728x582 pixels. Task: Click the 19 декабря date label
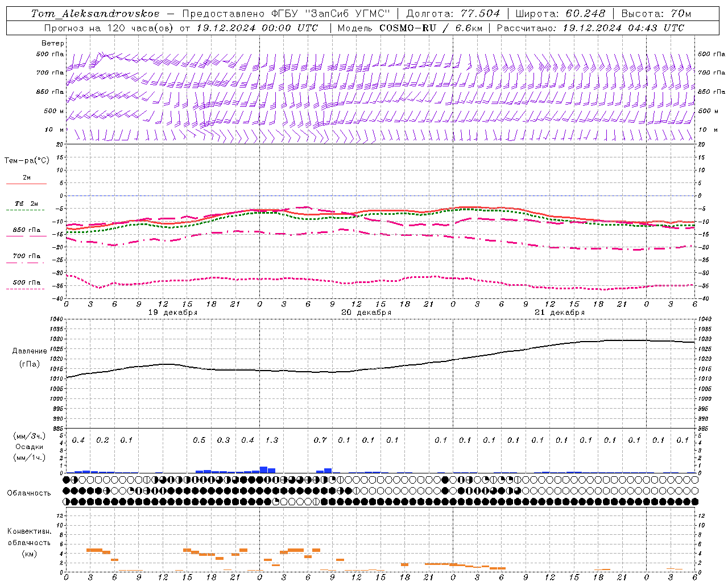[x=173, y=313]
